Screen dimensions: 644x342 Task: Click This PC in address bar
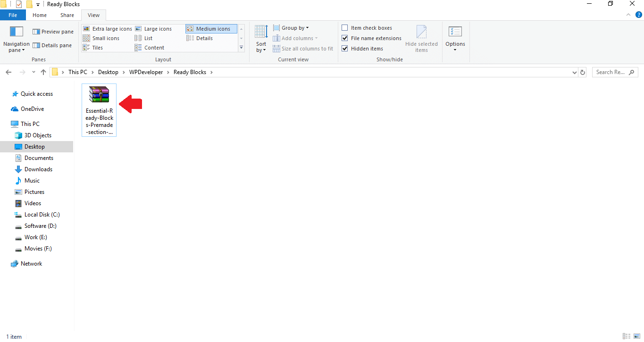78,72
